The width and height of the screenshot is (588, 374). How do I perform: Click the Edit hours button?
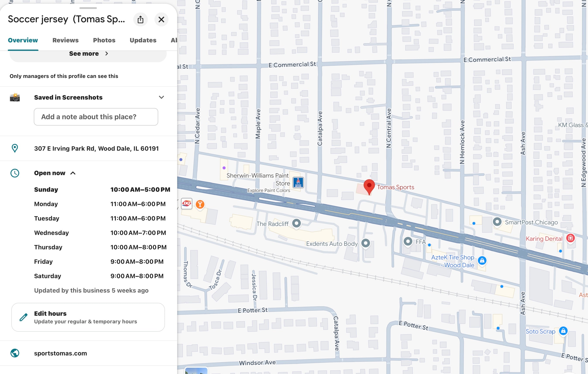click(x=88, y=317)
